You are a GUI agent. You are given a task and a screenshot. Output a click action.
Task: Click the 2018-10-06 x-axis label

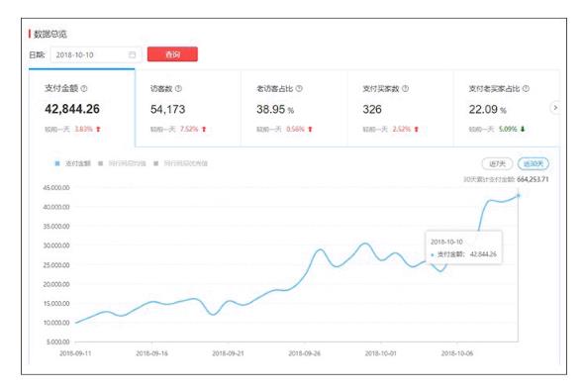[457, 353]
